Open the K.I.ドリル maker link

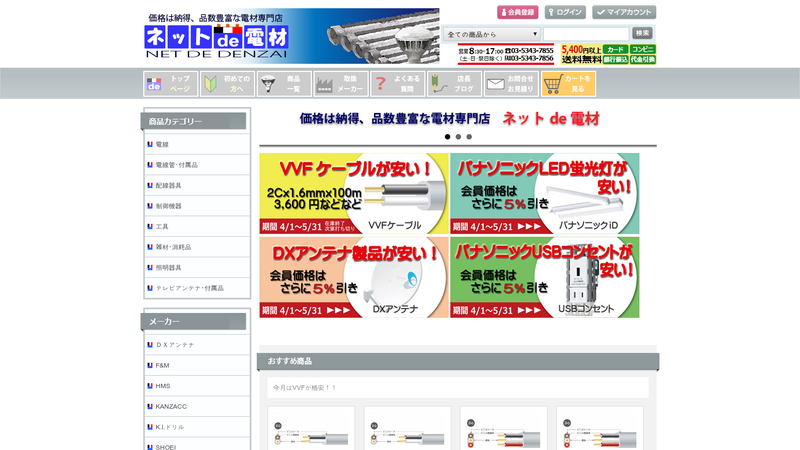197,427
